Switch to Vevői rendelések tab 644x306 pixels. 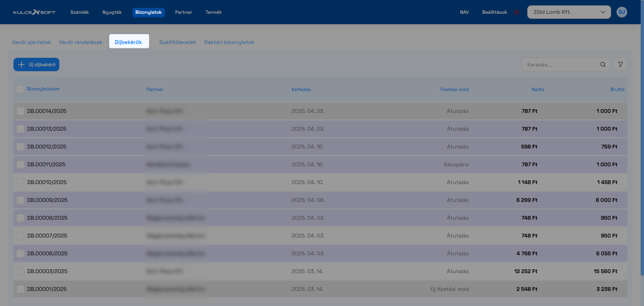pos(81,42)
